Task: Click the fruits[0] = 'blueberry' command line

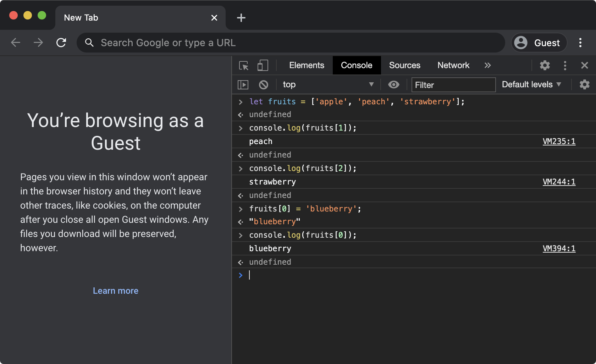Action: point(305,209)
